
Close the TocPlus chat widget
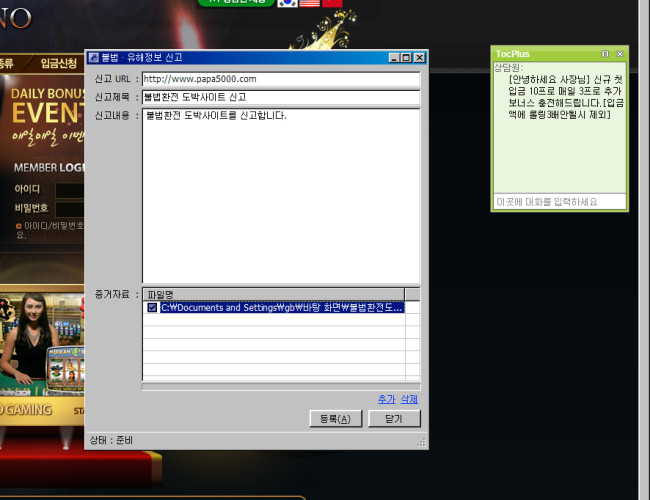pyautogui.click(x=619, y=53)
